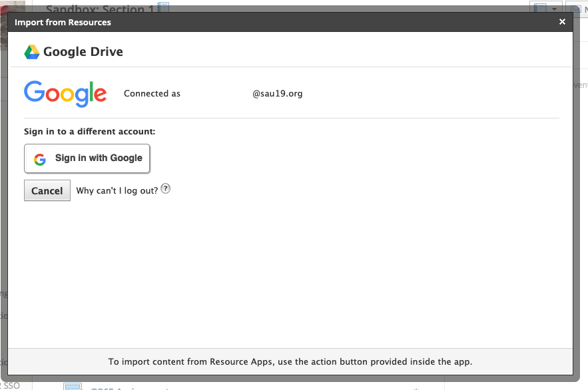Click the Sign in with Google button
The image size is (588, 390).
point(87,158)
